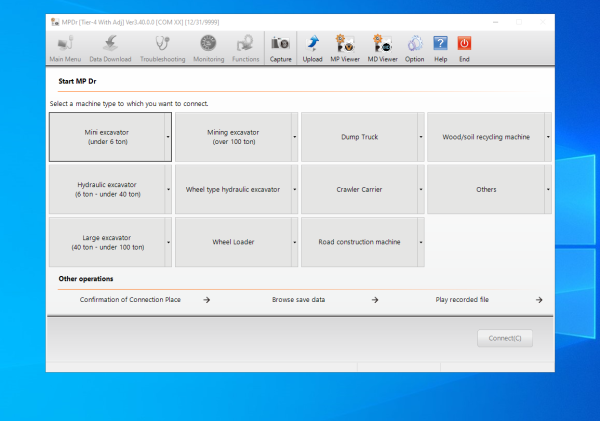Expand the Wheel Loader dropdown arrow

coord(295,242)
